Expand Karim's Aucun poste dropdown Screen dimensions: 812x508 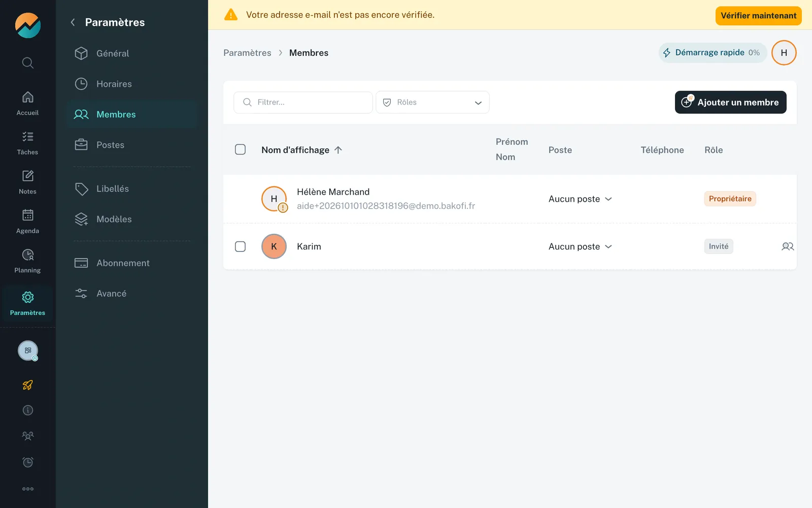click(580, 246)
